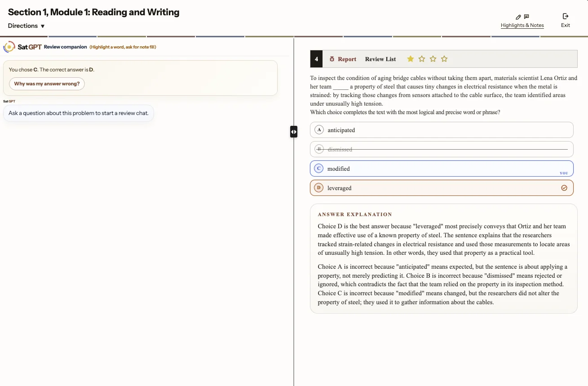The width and height of the screenshot is (588, 386).
Task: Select answer choice D leveraged
Action: point(442,188)
